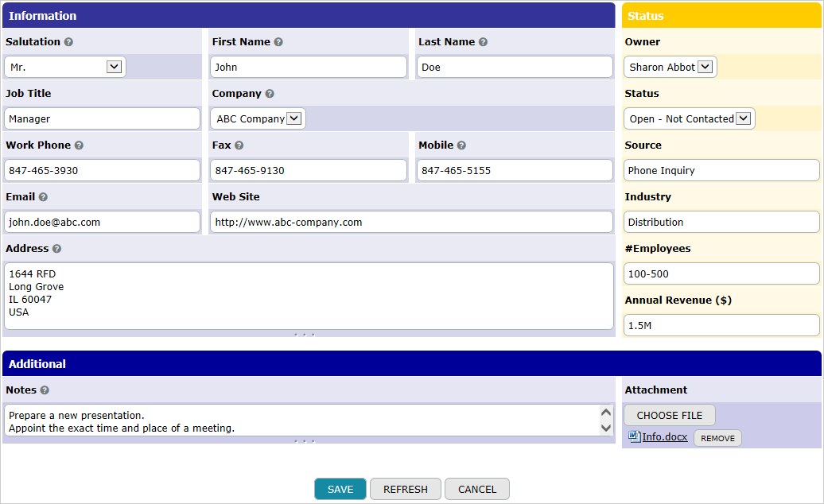Image resolution: width=824 pixels, height=504 pixels.
Task: Click the help icon next to Notes
Action: (45, 390)
